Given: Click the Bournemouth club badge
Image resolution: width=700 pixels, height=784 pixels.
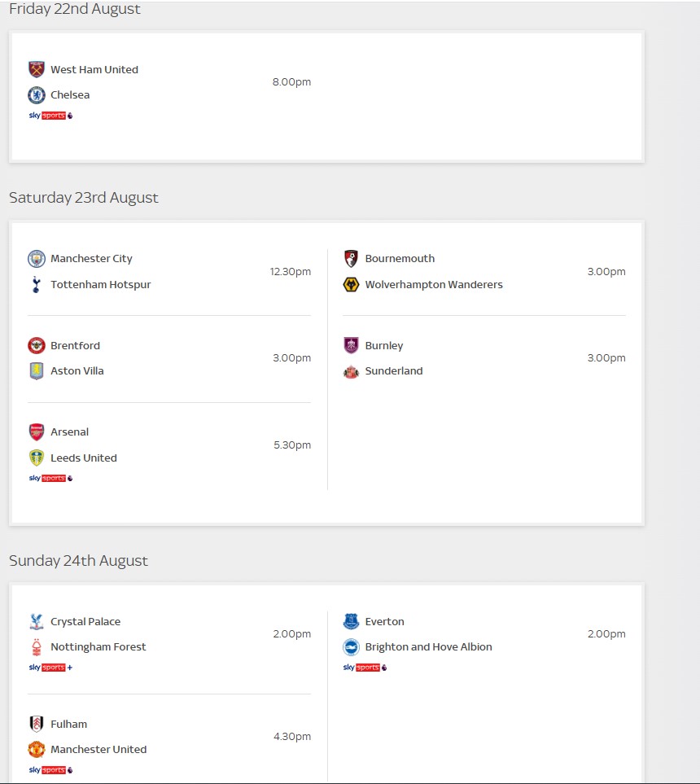Looking at the screenshot, I should pos(351,259).
